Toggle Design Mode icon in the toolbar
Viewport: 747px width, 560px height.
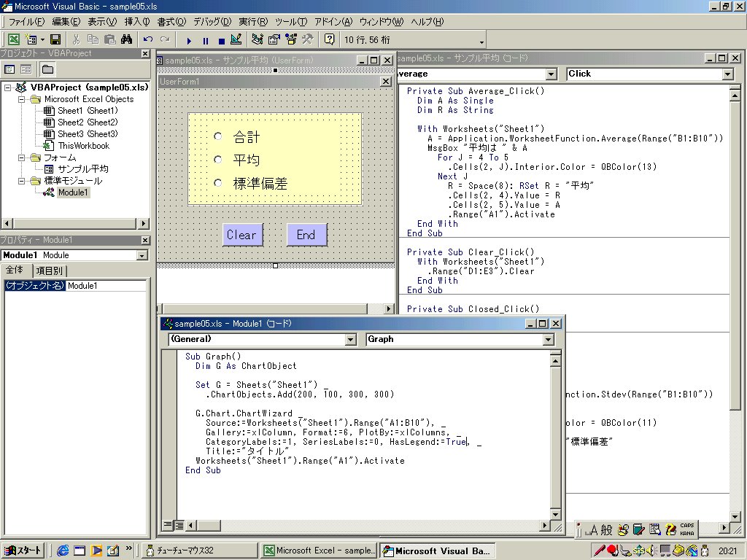click(236, 39)
